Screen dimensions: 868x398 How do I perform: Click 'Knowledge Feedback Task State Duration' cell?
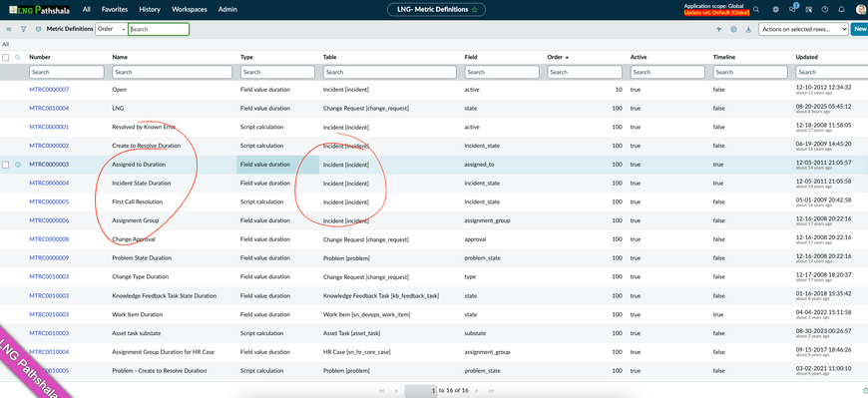[x=165, y=295]
